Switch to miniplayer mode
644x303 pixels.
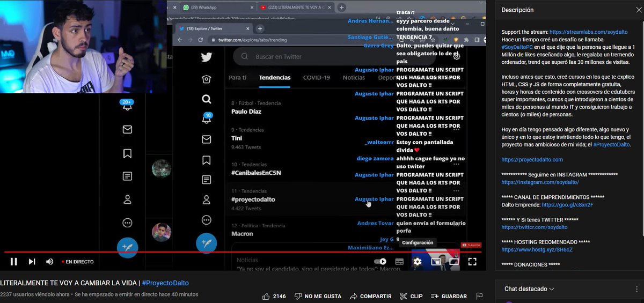click(x=436, y=262)
